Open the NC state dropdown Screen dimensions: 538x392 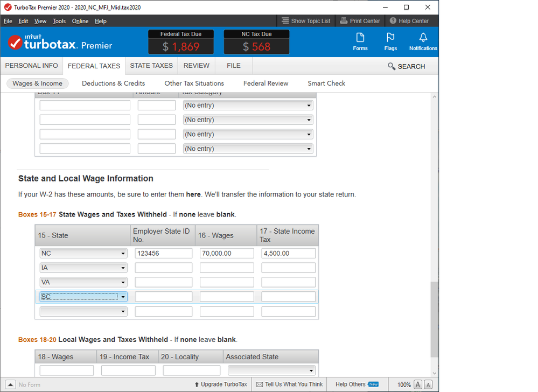coord(83,254)
